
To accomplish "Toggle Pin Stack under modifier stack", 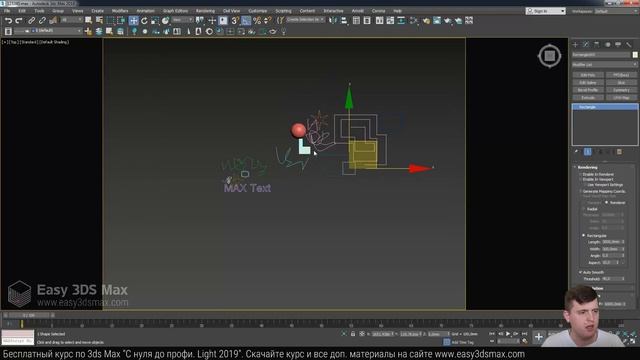I will [x=576, y=152].
